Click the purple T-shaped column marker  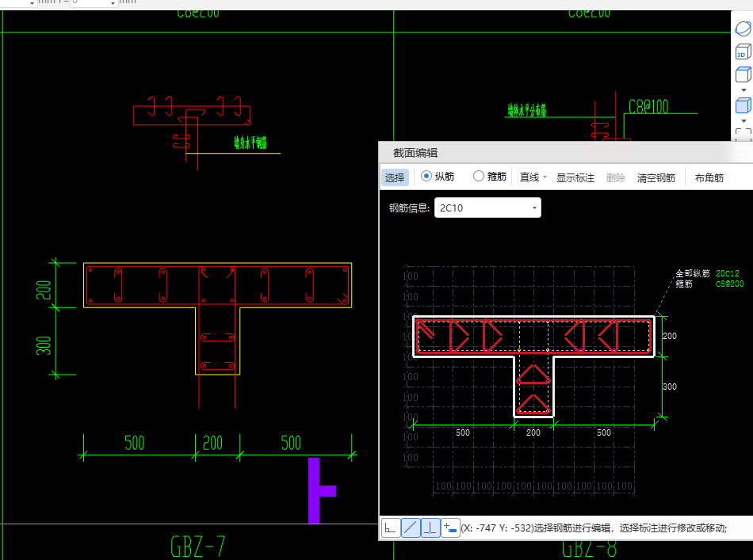[322, 490]
